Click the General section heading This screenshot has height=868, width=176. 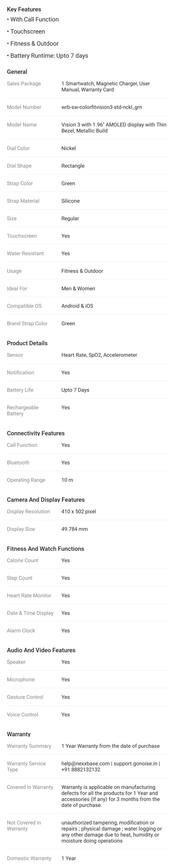(x=17, y=72)
